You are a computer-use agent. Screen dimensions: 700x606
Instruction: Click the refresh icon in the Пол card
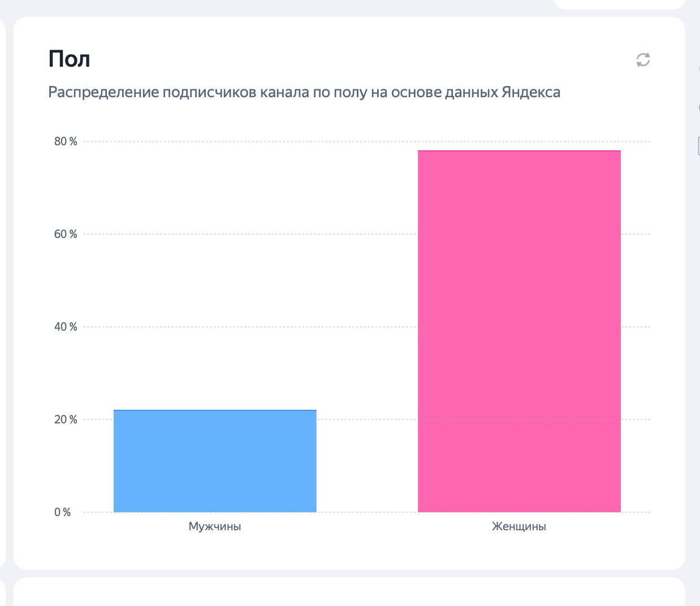coord(643,60)
